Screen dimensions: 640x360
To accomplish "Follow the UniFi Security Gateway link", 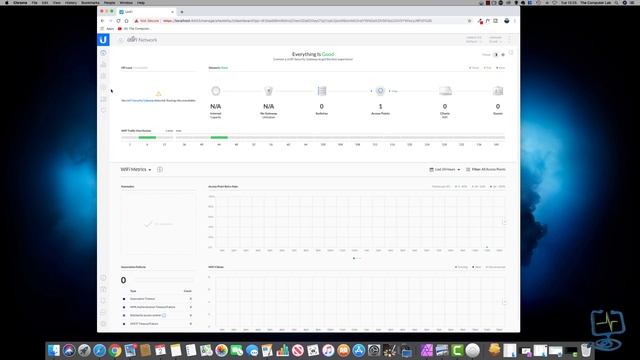I will point(140,100).
